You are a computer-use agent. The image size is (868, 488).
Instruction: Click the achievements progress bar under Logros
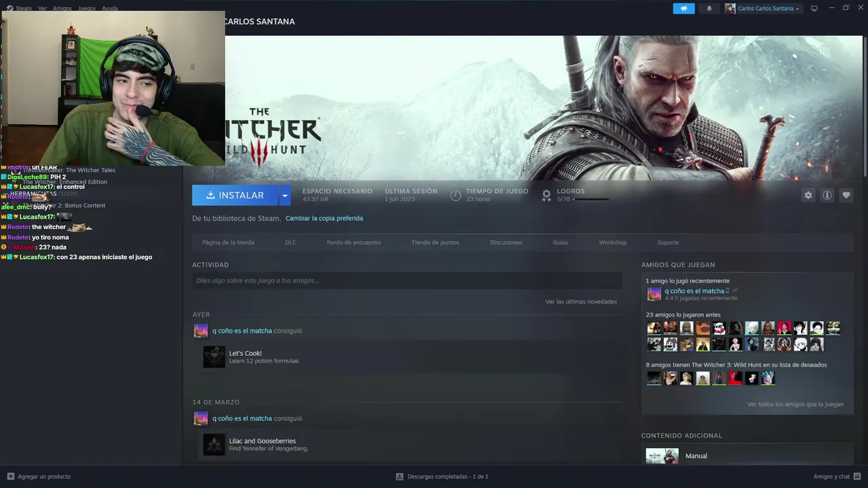pos(591,199)
